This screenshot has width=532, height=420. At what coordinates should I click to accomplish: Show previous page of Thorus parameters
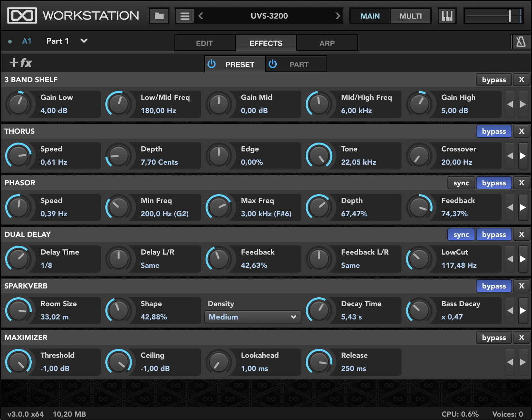point(510,156)
